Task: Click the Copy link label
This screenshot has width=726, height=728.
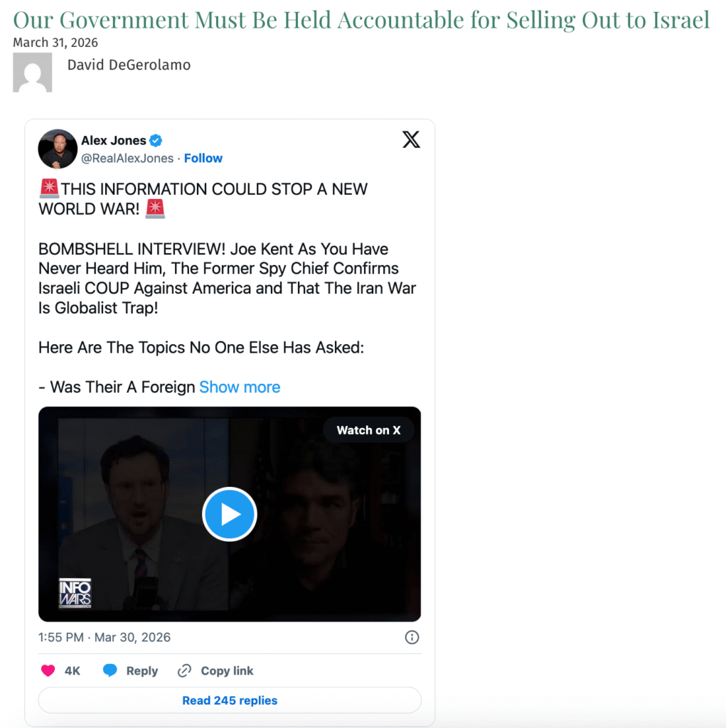Action: [227, 670]
